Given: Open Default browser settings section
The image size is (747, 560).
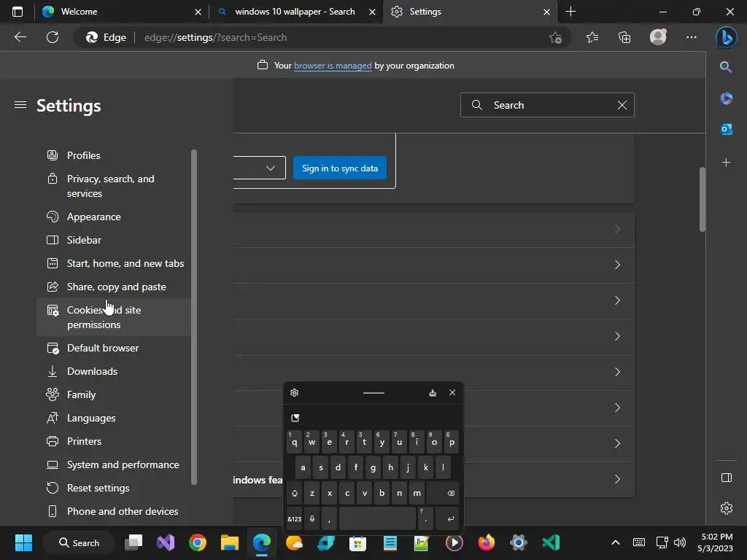Looking at the screenshot, I should (113, 348).
